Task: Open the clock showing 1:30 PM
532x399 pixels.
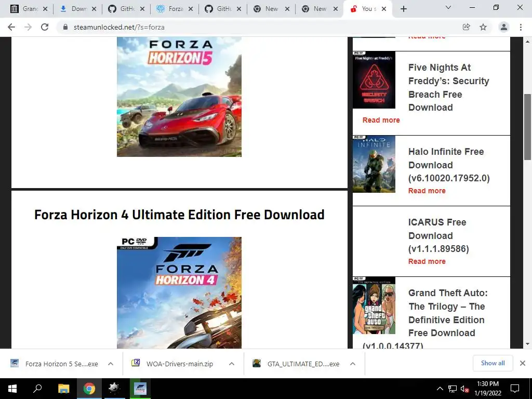Action: [x=487, y=389]
